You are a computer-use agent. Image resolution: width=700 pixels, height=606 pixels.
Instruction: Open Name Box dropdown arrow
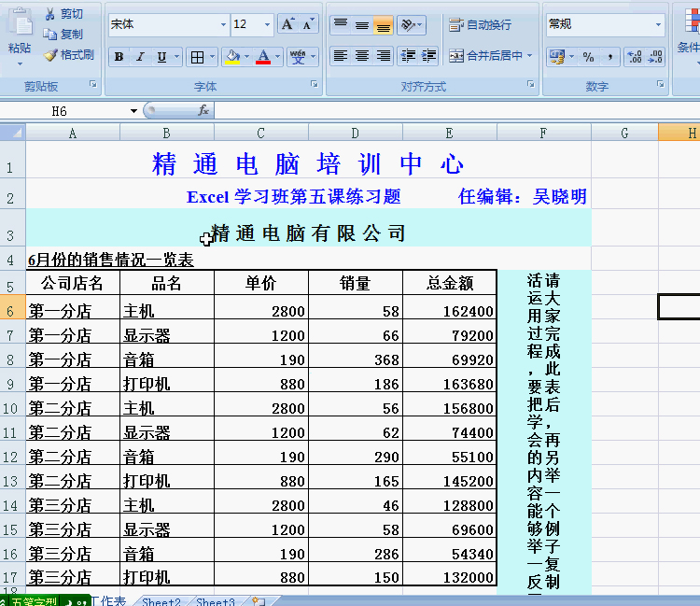click(133, 111)
